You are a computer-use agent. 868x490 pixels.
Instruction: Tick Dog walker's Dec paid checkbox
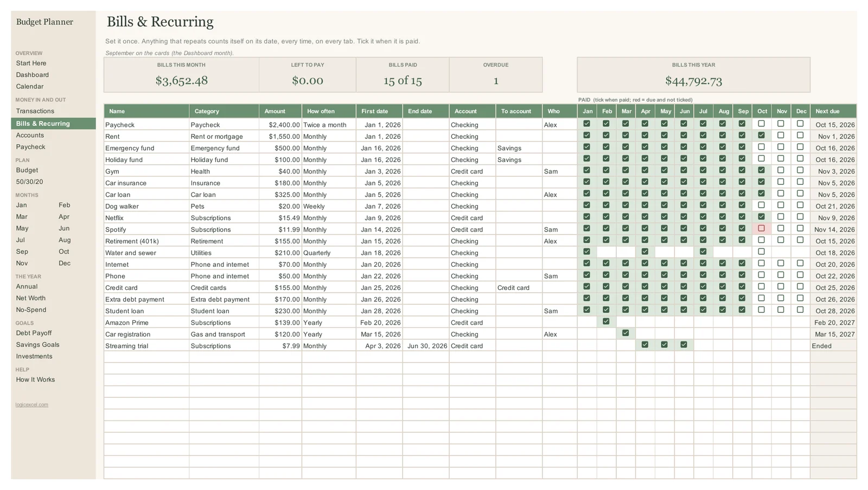coord(800,205)
